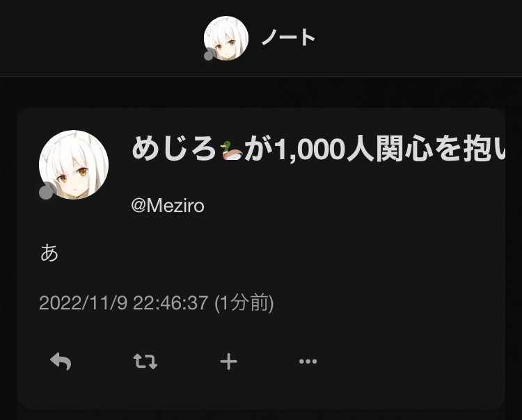Open the めじろ display name profile link
The image size is (522, 420).
click(x=175, y=150)
